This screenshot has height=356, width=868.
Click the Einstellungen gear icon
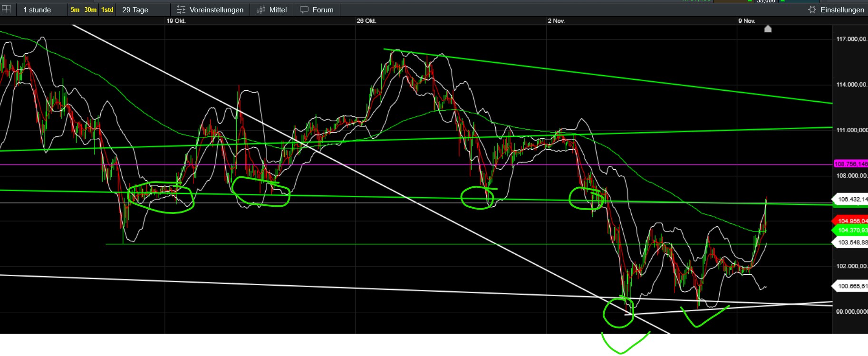812,10
